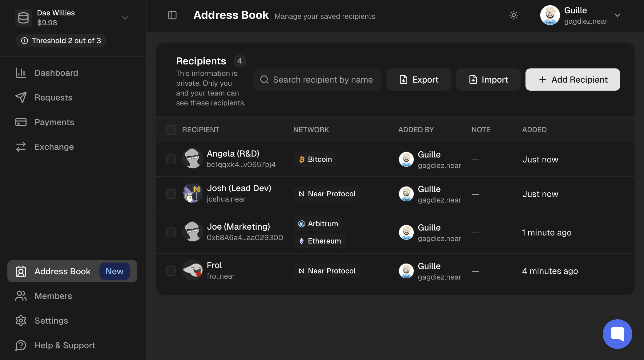This screenshot has width=644, height=360.
Task: Select all recipients via the header checkbox
Action: pyautogui.click(x=171, y=130)
